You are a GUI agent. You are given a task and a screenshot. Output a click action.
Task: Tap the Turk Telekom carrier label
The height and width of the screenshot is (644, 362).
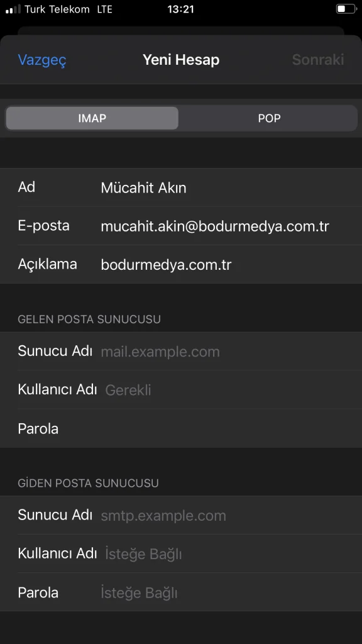click(x=57, y=9)
